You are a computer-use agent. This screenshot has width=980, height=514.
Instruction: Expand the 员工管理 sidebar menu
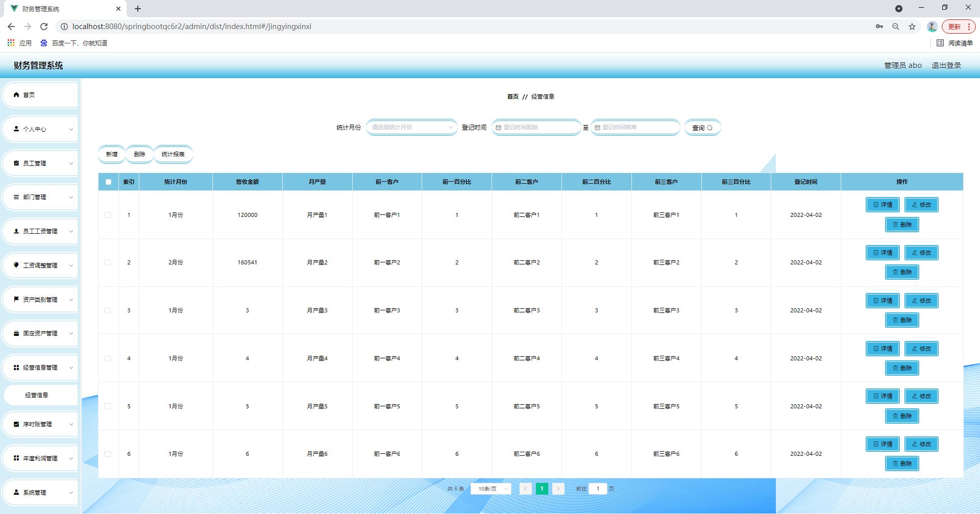pos(40,163)
